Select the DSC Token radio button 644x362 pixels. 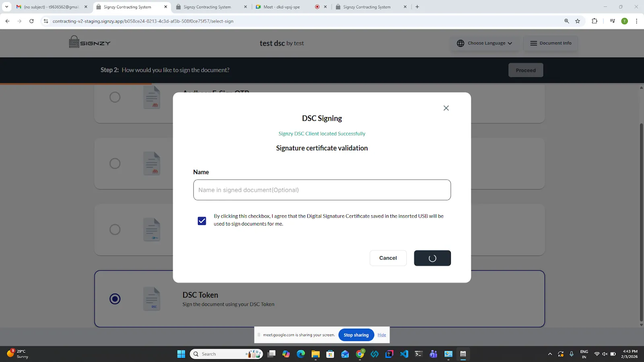click(115, 299)
